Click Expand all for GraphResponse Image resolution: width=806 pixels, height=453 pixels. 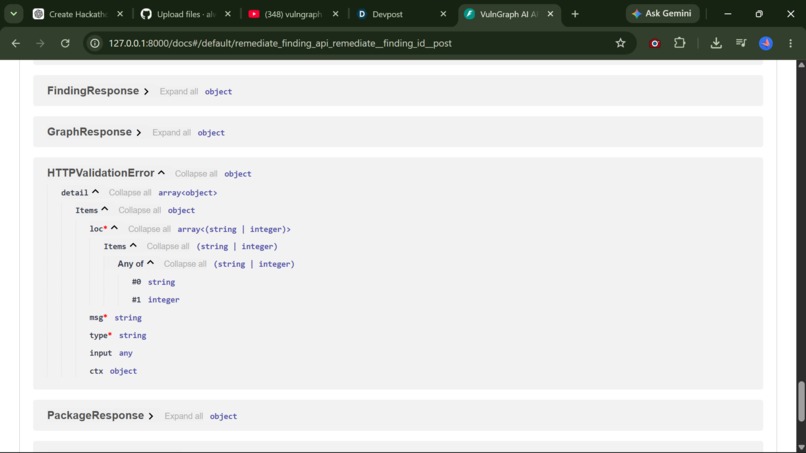171,133
